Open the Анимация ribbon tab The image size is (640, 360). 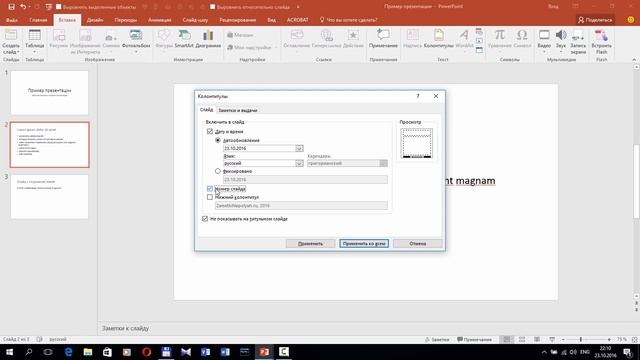pyautogui.click(x=160, y=20)
